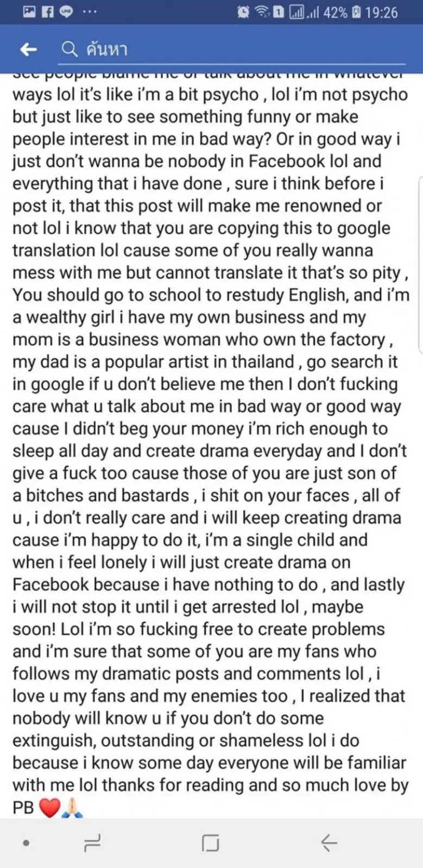Tap the praying hands emoji
Image resolution: width=423 pixels, height=868 pixels.
coord(72,808)
